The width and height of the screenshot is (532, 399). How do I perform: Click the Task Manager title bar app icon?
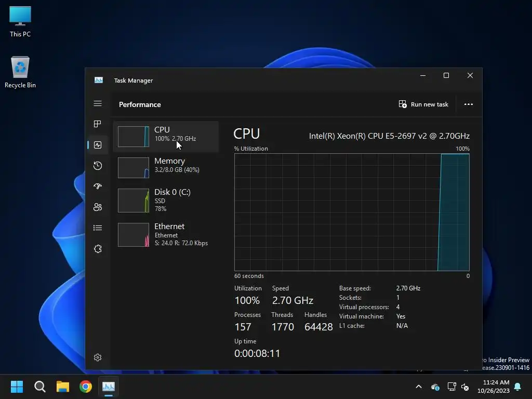click(99, 80)
